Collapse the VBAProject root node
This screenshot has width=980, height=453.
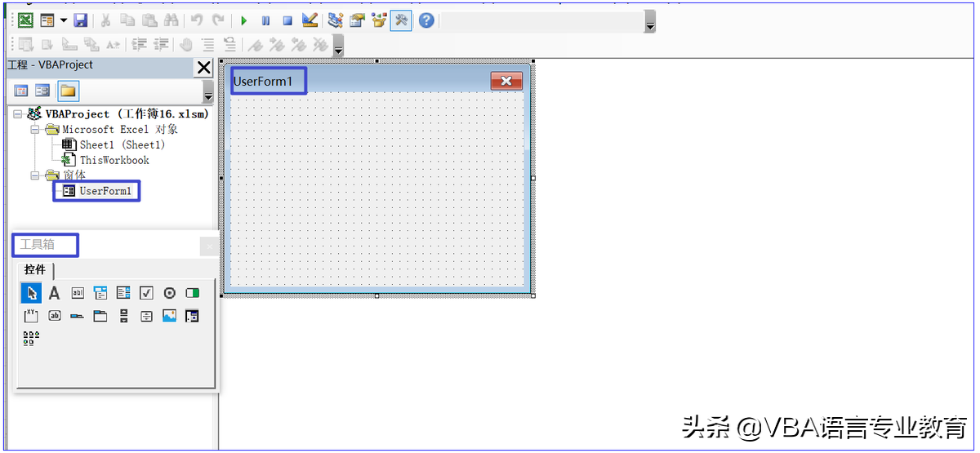(18, 114)
